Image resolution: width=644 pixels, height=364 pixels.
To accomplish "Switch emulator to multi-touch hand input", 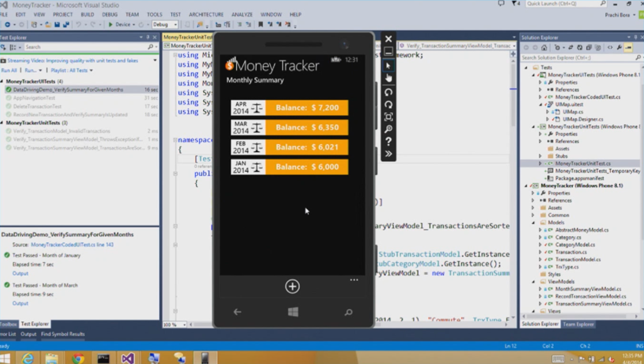I will [x=388, y=78].
